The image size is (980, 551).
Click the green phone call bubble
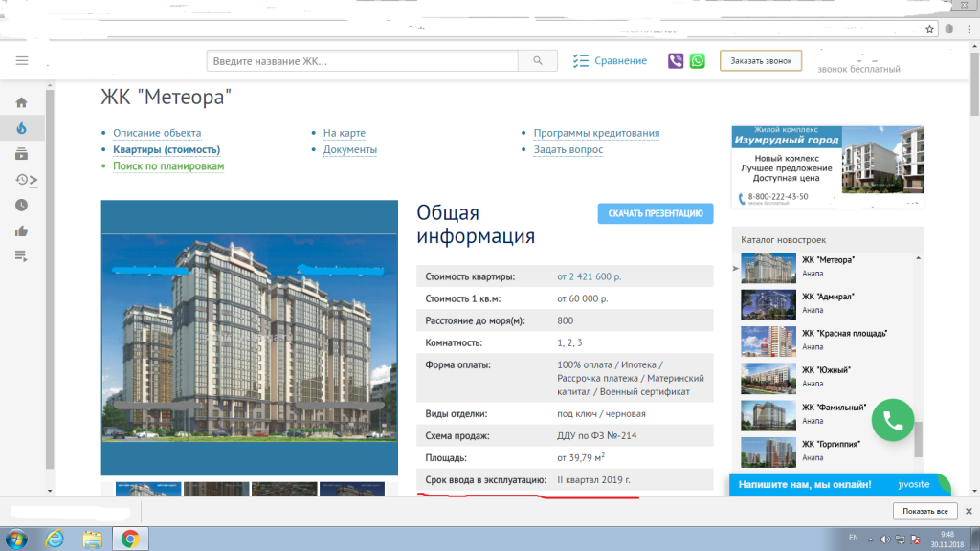[x=893, y=421]
